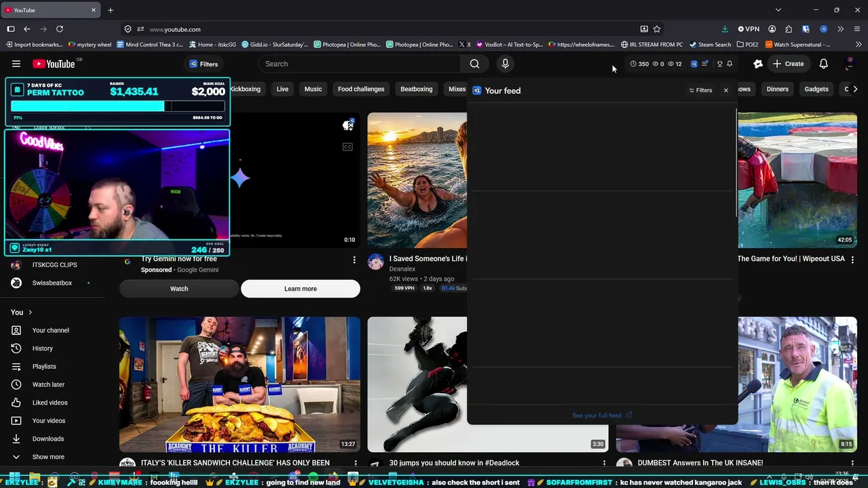Viewport: 868px width, 488px height.
Task: Start a voice search with the microphone
Action: tap(505, 64)
